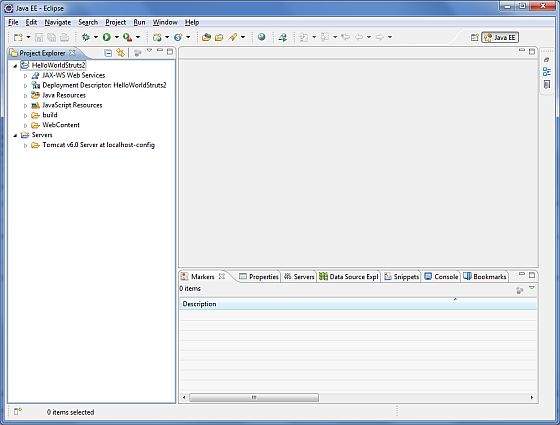This screenshot has height=425, width=560.
Task: Maximize the bottom Markers panel
Action: pos(532,275)
